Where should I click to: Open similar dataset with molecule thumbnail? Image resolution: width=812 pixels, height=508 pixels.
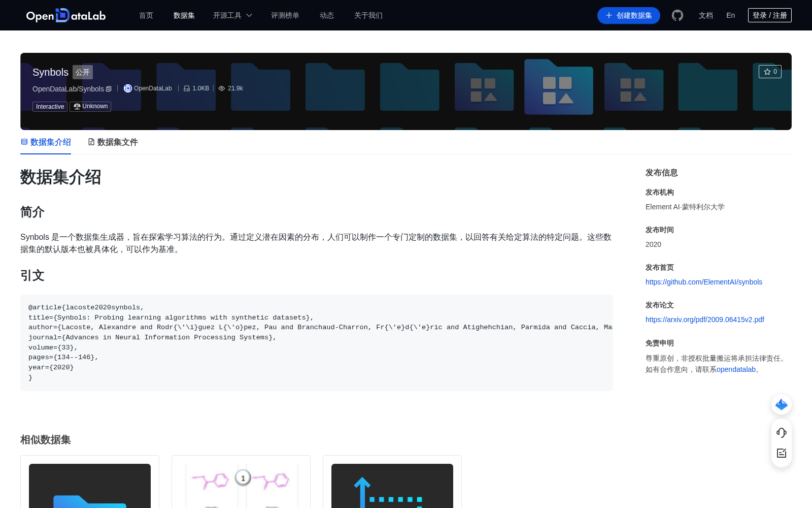point(241,486)
